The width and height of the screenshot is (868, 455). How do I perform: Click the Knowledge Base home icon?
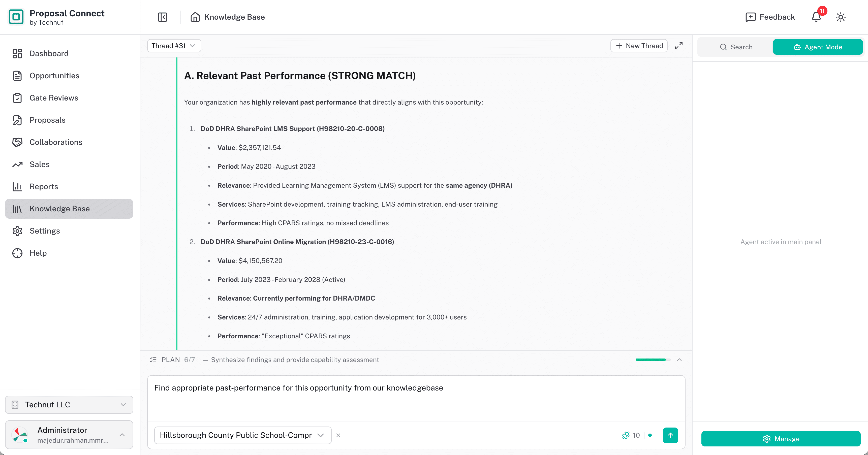195,17
